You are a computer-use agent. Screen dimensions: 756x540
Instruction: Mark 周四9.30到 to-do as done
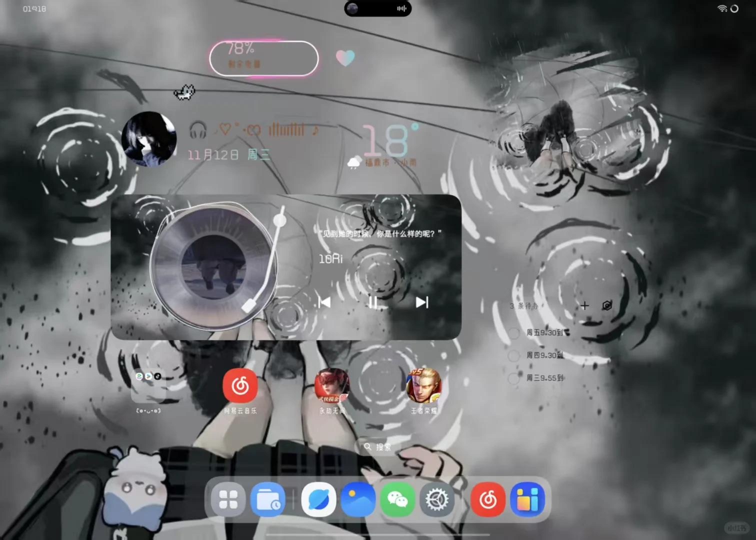point(514,355)
